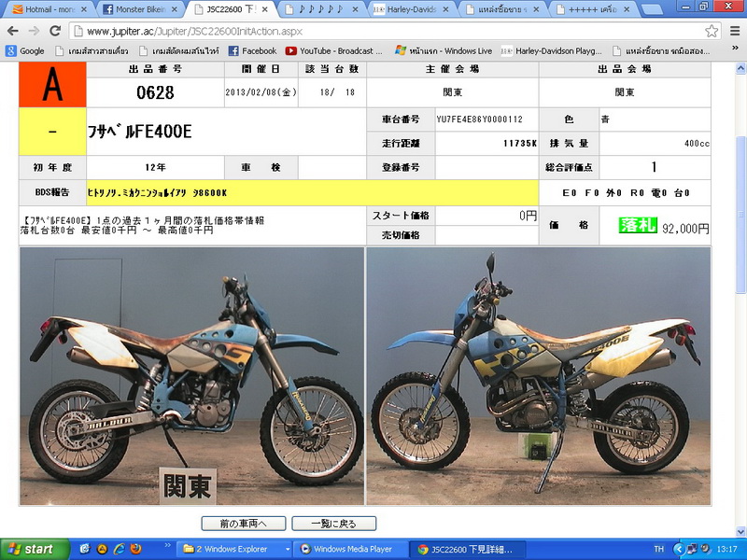Go back to the previous page
Viewport: 747px width, 560px height.
coord(13,32)
